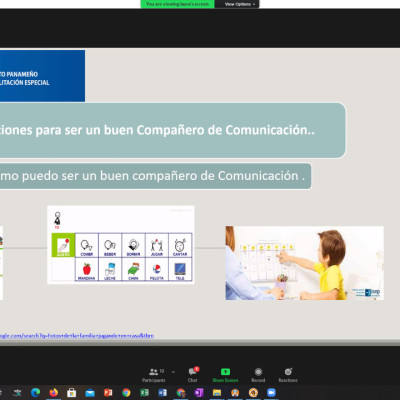Open OneNote from the taskbar

click(199, 393)
